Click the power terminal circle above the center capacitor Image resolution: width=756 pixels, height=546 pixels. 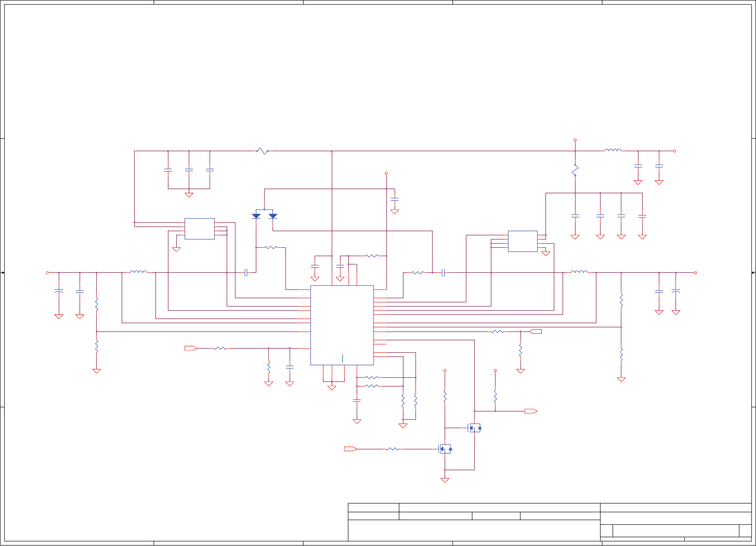click(386, 173)
